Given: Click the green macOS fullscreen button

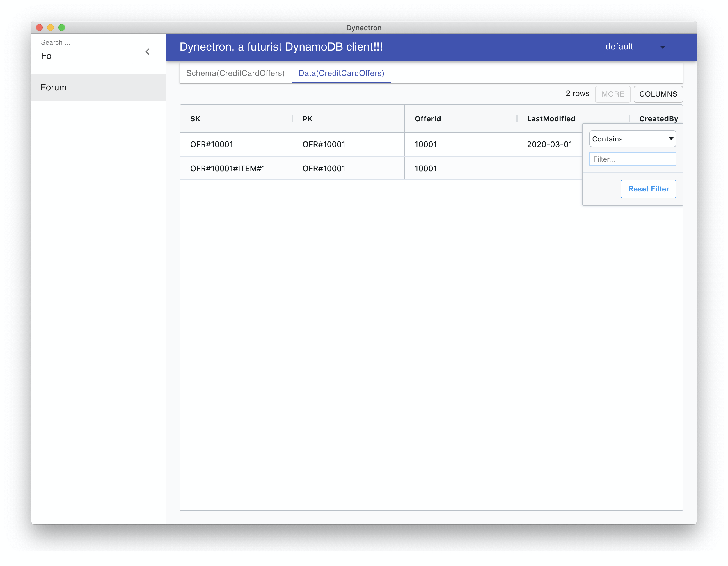Looking at the screenshot, I should (x=62, y=28).
